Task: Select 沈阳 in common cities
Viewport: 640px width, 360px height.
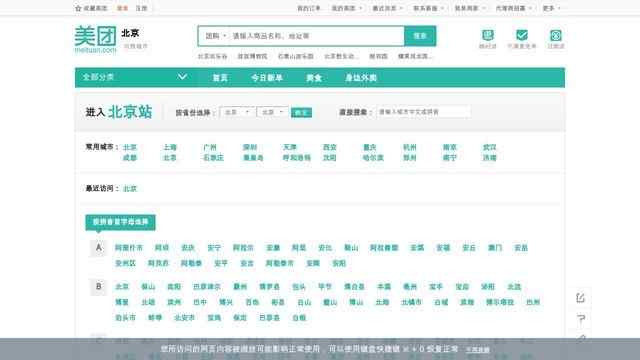Action: point(330,158)
